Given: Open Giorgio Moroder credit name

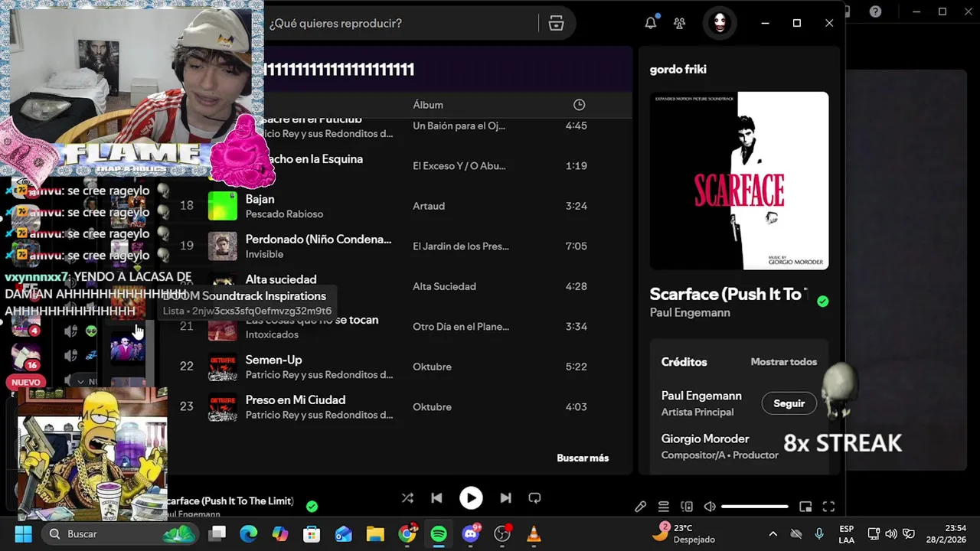Looking at the screenshot, I should coord(705,439).
